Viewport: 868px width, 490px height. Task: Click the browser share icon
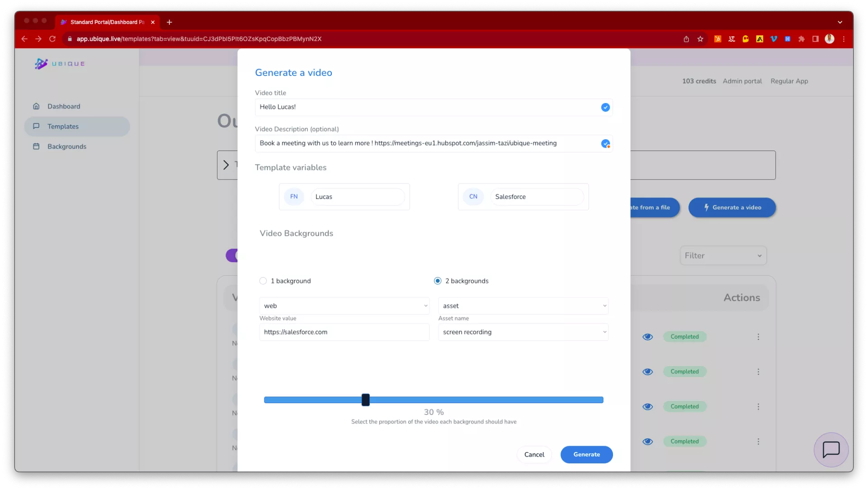686,39
